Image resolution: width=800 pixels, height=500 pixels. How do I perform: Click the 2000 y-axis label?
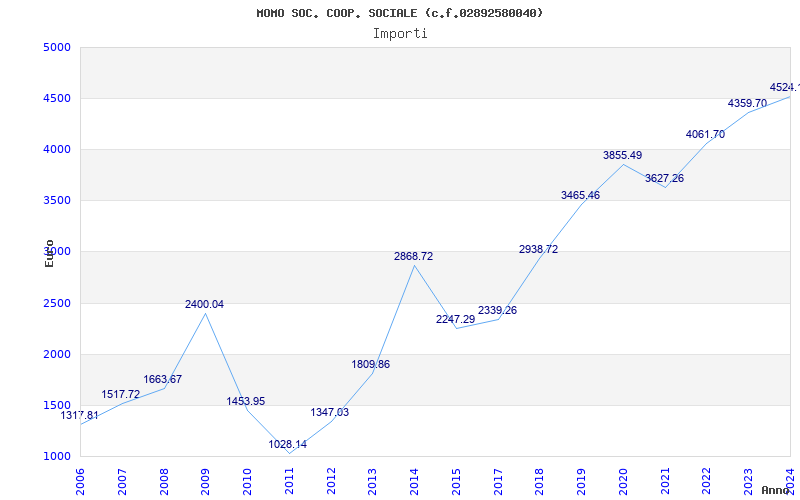(57, 355)
